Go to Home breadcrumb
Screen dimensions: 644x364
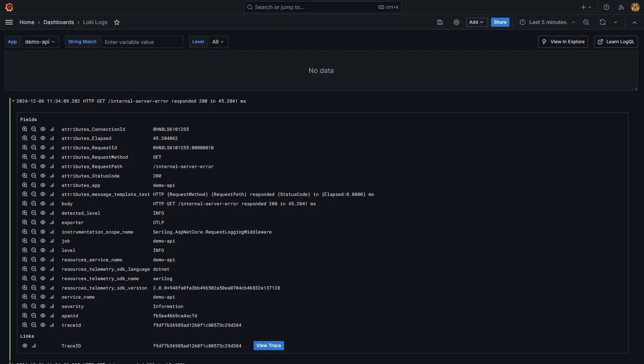(x=27, y=22)
